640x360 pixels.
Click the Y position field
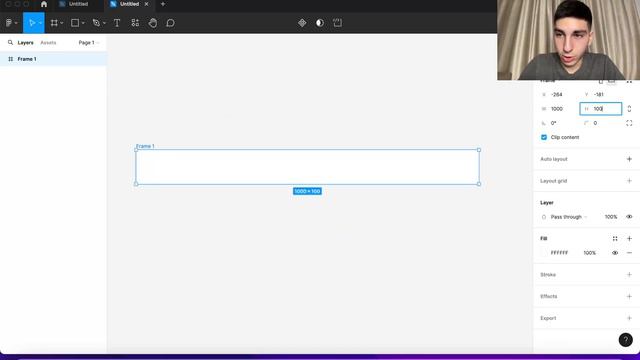(601, 94)
